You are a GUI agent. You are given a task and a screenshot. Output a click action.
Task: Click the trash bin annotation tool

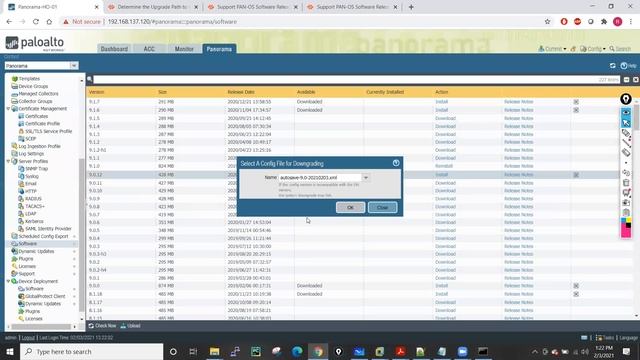coord(626,182)
